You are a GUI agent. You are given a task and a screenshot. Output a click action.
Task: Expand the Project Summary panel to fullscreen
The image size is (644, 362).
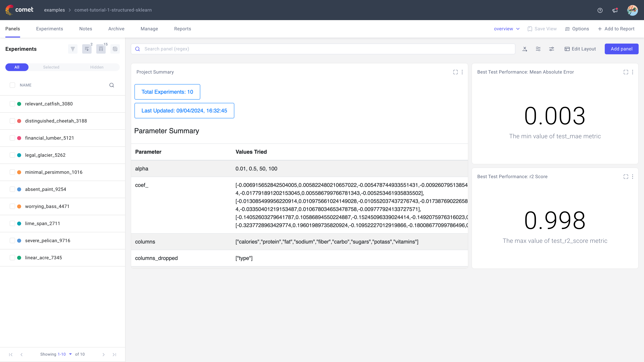(455, 72)
